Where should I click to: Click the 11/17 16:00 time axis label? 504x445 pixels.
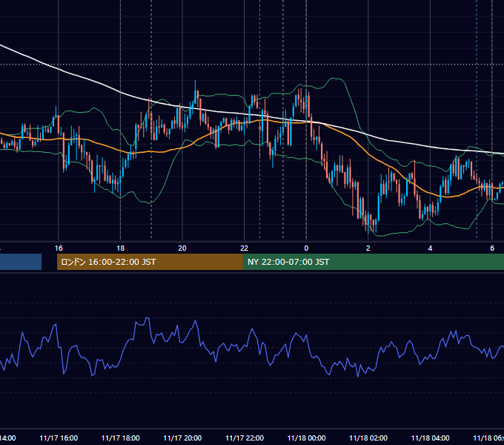click(x=59, y=438)
